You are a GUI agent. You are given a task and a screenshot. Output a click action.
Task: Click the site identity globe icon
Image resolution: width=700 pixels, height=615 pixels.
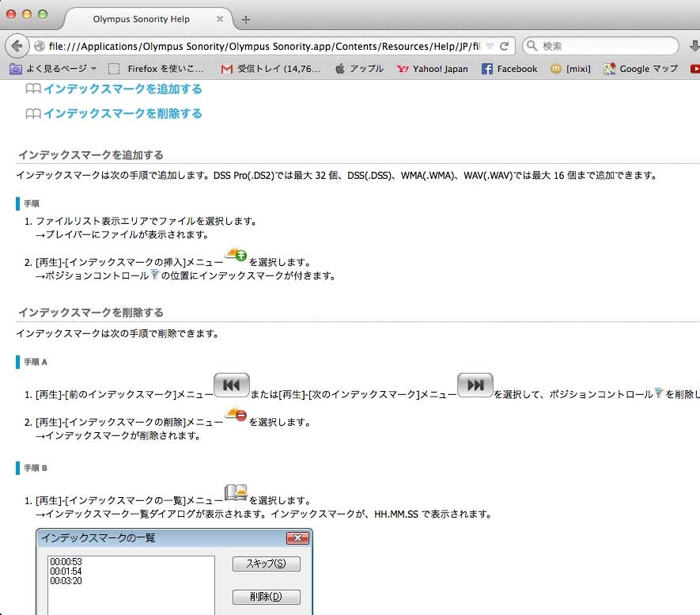[40, 46]
